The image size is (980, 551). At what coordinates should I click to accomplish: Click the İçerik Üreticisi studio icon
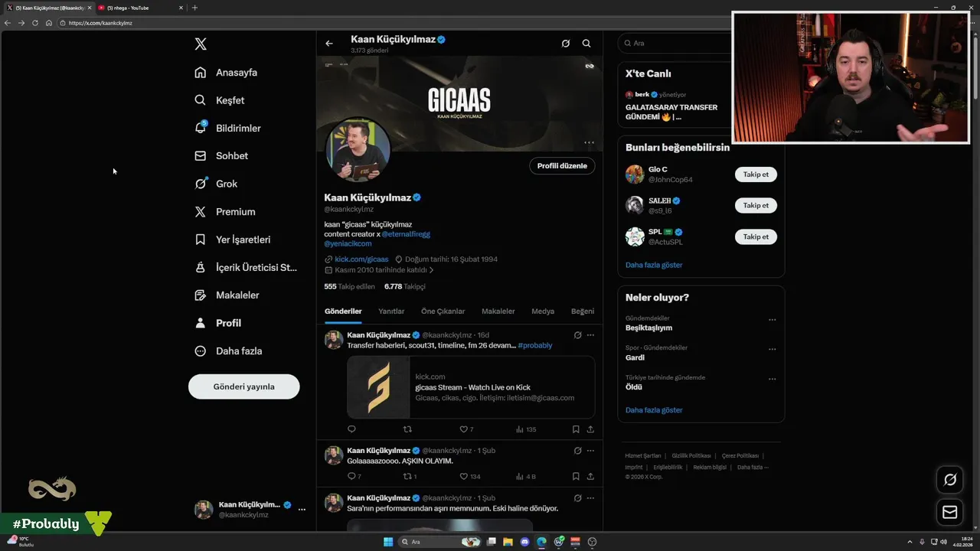tap(201, 267)
